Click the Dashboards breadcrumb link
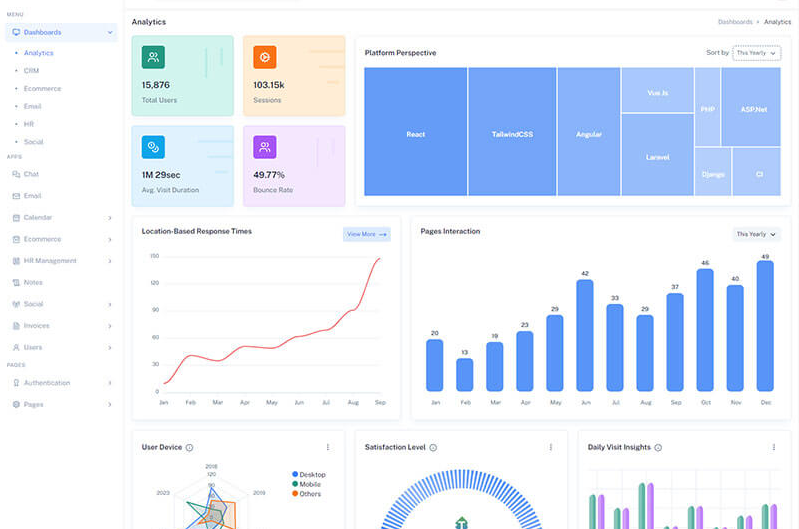Viewport: 799px width, 529px height. pos(735,21)
